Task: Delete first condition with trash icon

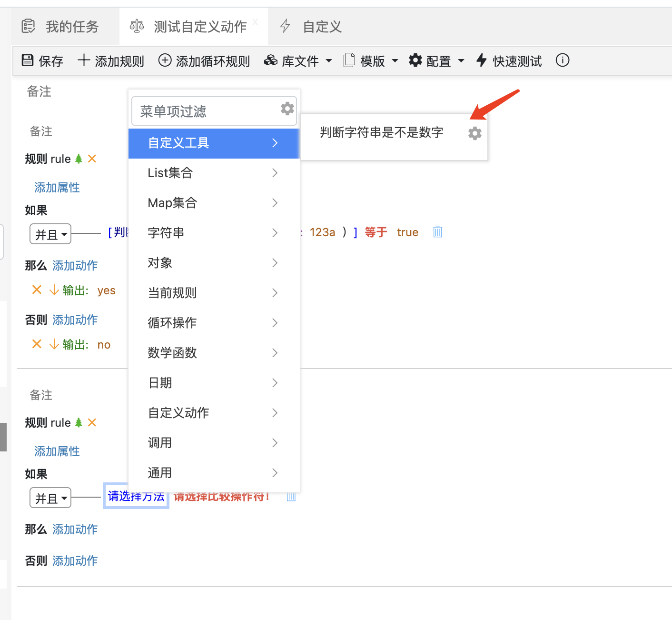Action: click(437, 232)
